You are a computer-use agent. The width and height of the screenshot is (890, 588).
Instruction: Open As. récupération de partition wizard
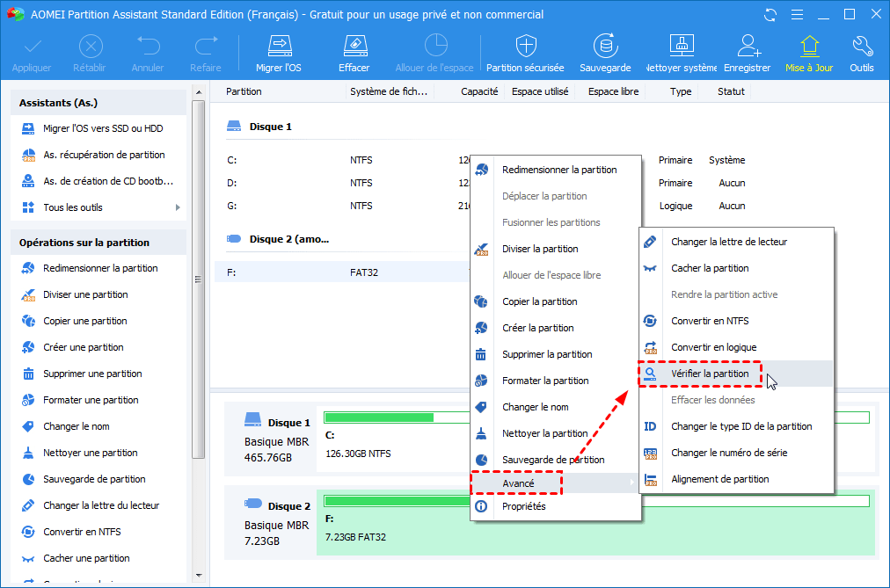pyautogui.click(x=98, y=155)
